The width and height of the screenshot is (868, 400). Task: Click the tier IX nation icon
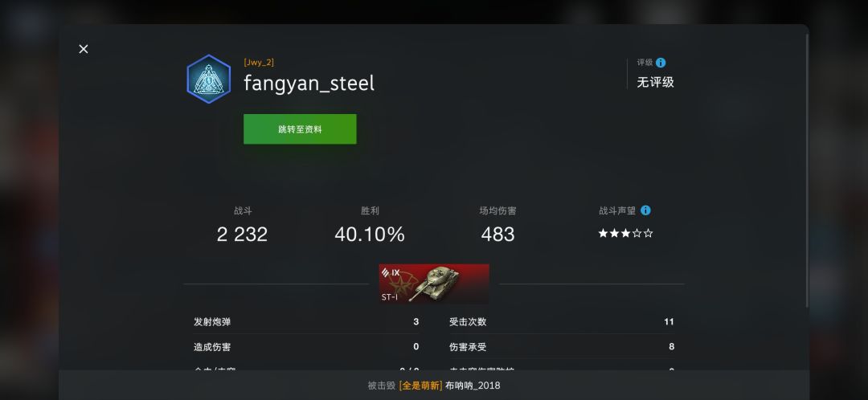click(391, 272)
